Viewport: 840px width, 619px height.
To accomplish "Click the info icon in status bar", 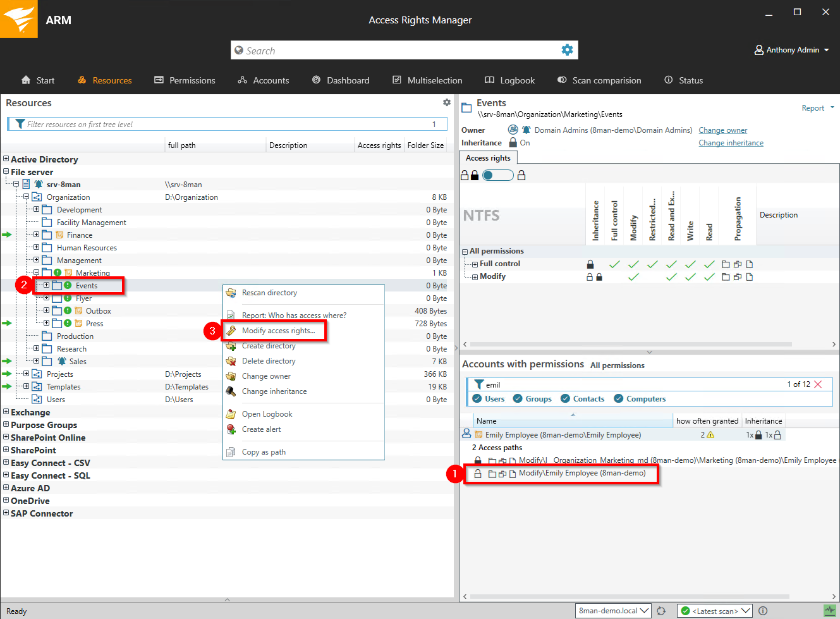I will click(763, 611).
